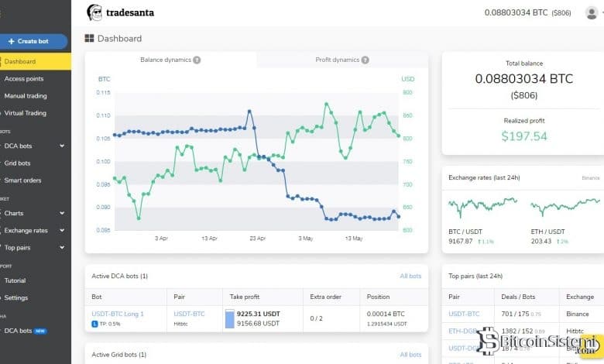Open the user avatar account menu
The width and height of the screenshot is (604, 364).
(x=592, y=12)
